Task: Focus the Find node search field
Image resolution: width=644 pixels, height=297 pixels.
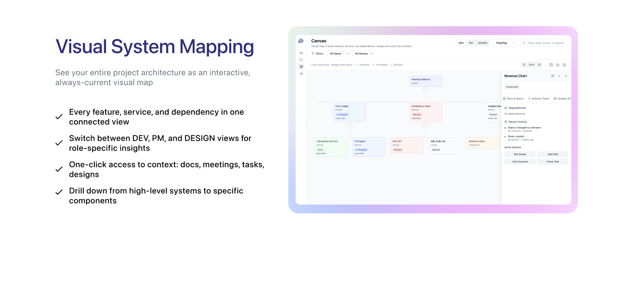Action: tap(543, 43)
